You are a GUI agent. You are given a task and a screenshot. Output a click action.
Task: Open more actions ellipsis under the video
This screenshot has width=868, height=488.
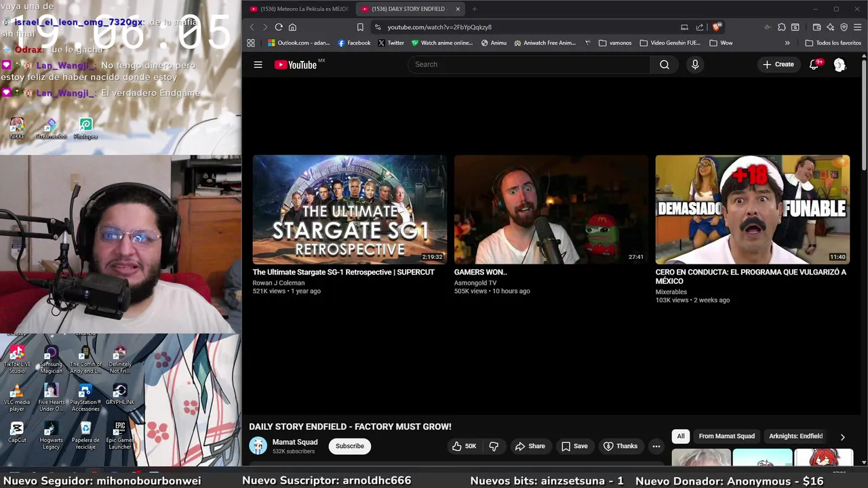656,446
